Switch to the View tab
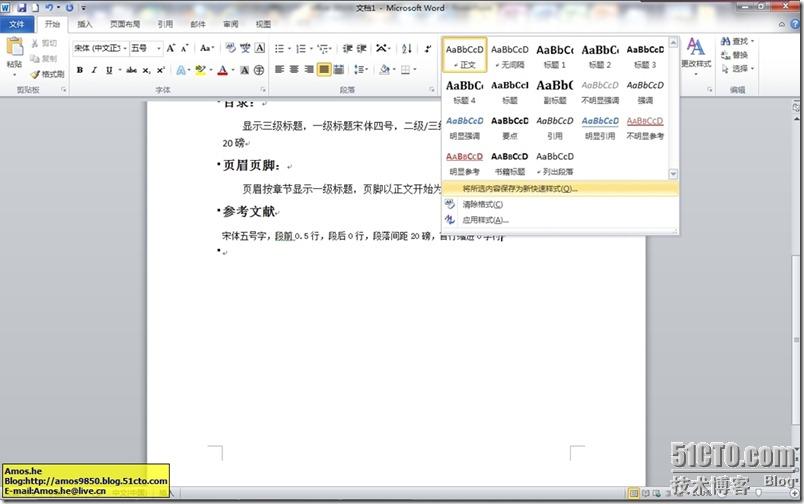This screenshot has height=504, width=804. 263,24
